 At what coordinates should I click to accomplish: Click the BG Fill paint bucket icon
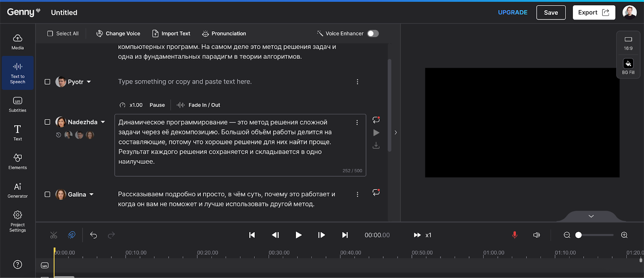coord(628,64)
